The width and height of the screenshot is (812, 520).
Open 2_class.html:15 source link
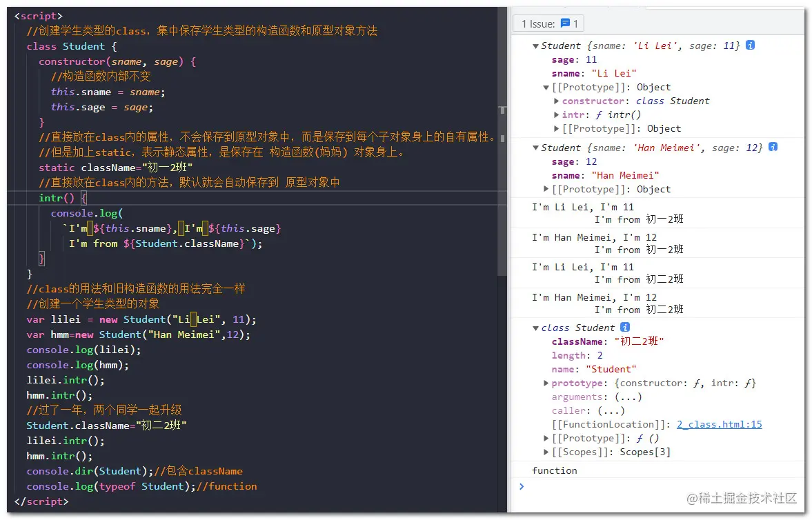click(720, 424)
